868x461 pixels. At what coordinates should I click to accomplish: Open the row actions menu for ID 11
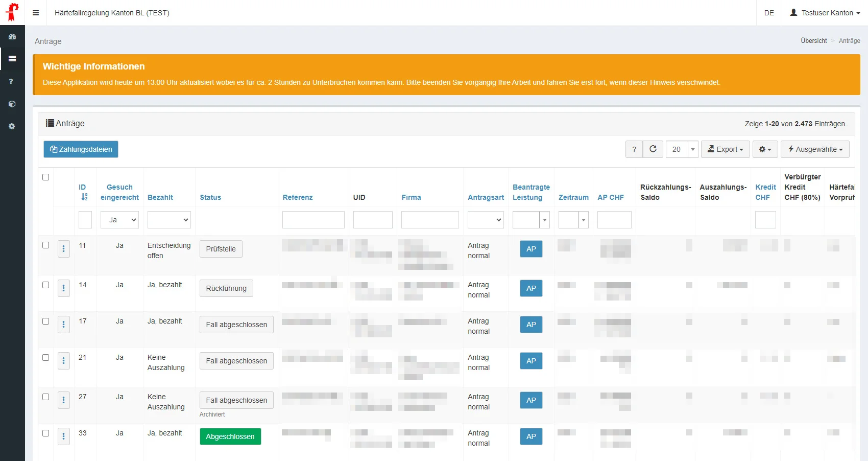(x=64, y=249)
